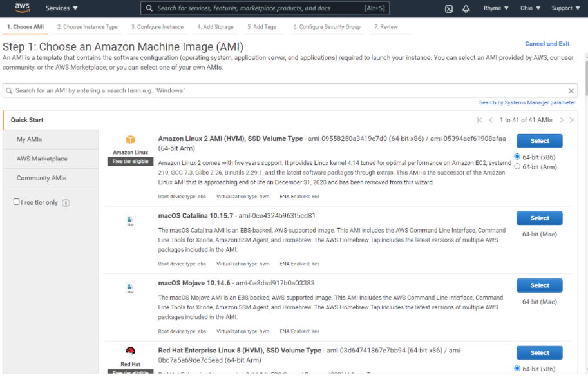Choose 64-bit (x86) for Red Hat Enterprise Linux
The height and width of the screenshot is (386, 588).
click(517, 369)
